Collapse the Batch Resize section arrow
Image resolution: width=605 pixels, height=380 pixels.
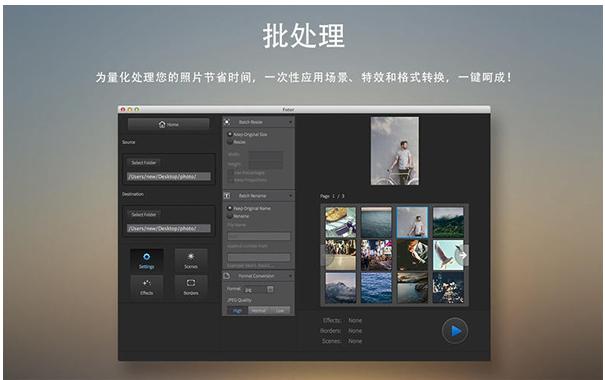(x=290, y=122)
